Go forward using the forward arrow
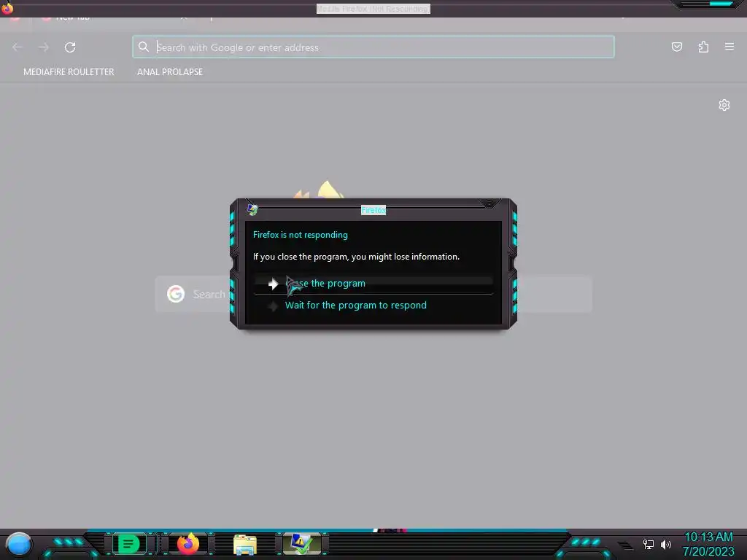The height and width of the screenshot is (560, 747). (44, 47)
